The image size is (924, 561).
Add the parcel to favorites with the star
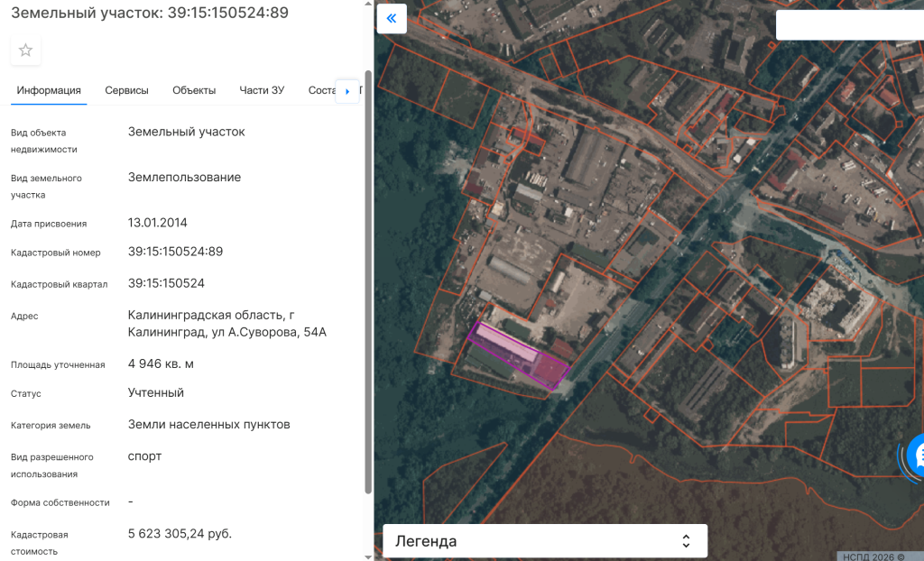click(x=25, y=51)
